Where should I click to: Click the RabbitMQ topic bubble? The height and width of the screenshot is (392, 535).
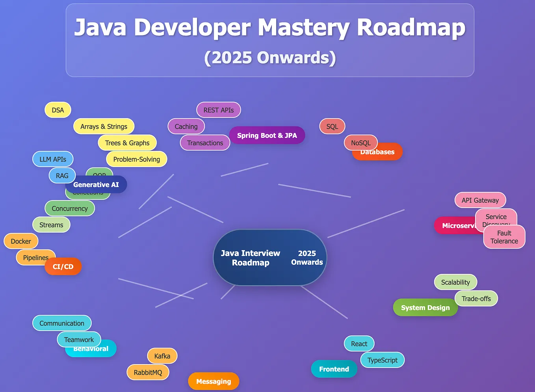click(x=148, y=372)
